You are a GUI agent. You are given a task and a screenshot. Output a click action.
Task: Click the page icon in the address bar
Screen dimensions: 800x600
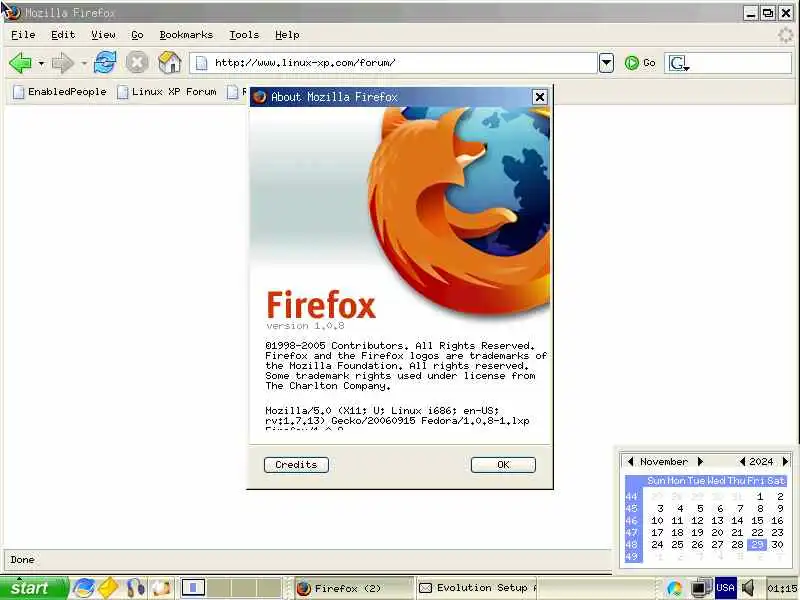[x=202, y=63]
